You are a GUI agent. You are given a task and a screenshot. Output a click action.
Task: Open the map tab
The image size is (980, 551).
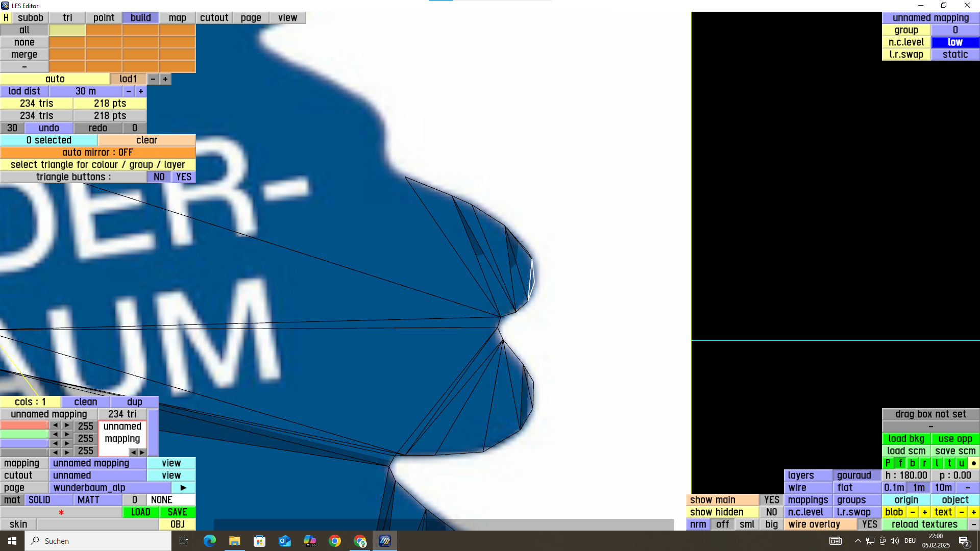(177, 18)
